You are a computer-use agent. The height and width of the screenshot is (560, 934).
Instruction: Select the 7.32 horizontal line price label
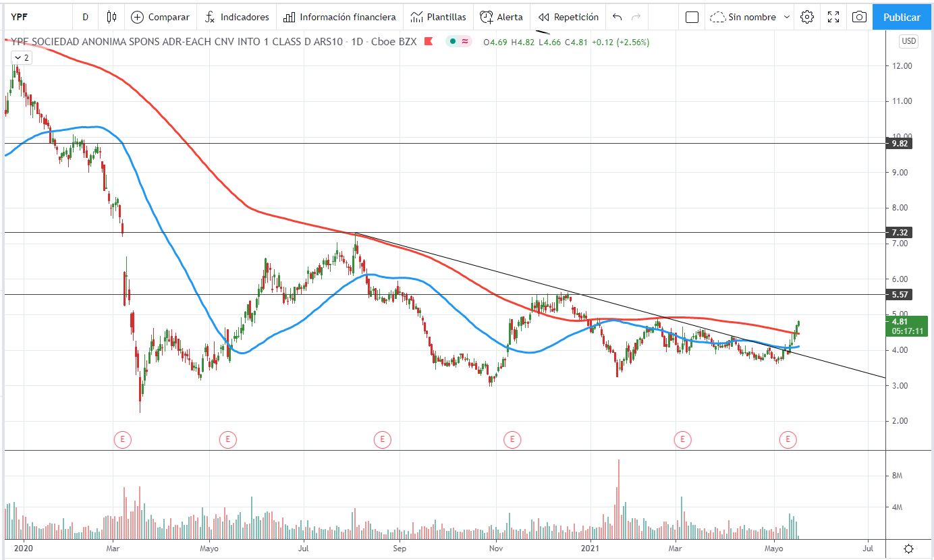coord(900,233)
